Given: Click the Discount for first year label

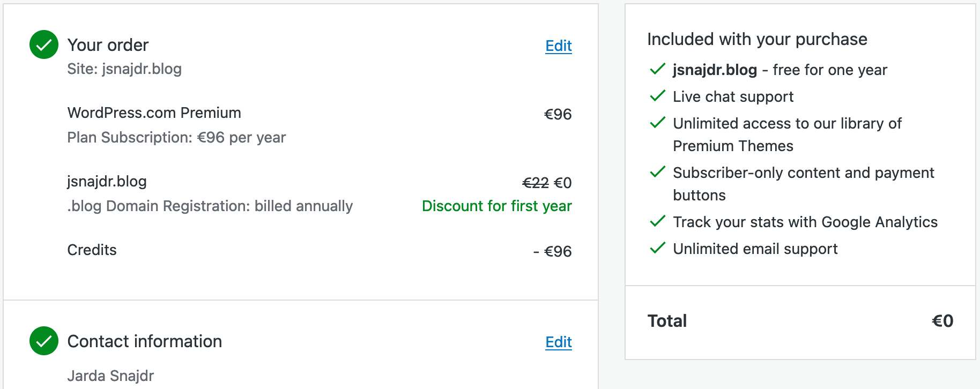Looking at the screenshot, I should [496, 206].
